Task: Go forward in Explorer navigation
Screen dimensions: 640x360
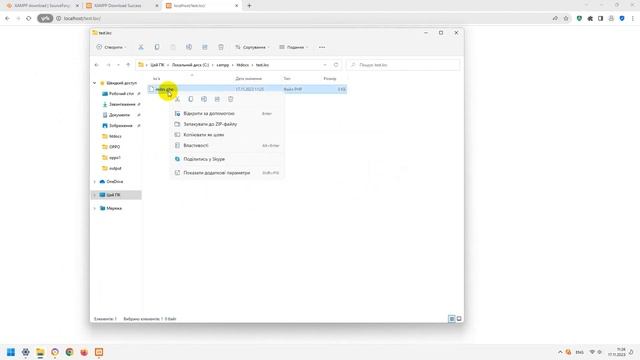Action: pyautogui.click(x=108, y=65)
